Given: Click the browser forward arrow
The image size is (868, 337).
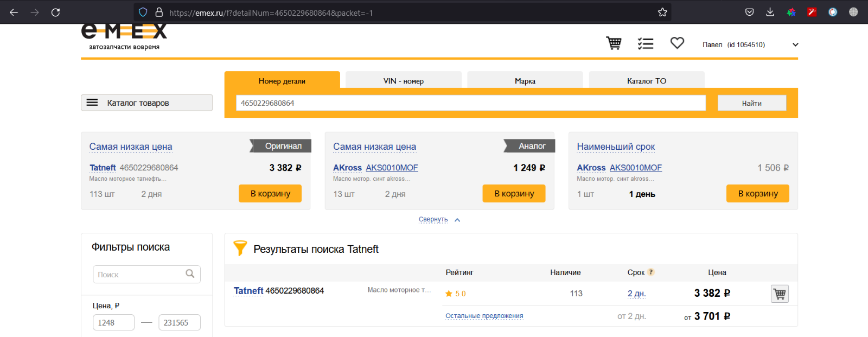Looking at the screenshot, I should [x=35, y=12].
